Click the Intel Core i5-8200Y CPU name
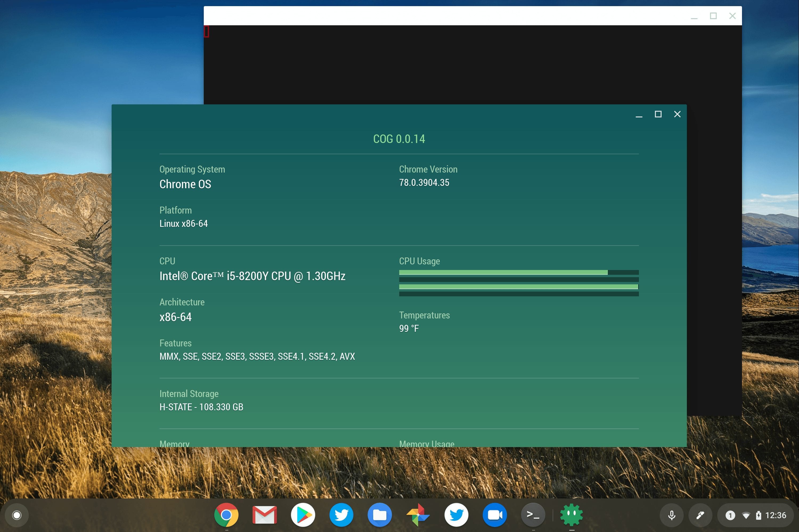799x532 pixels. coord(252,276)
